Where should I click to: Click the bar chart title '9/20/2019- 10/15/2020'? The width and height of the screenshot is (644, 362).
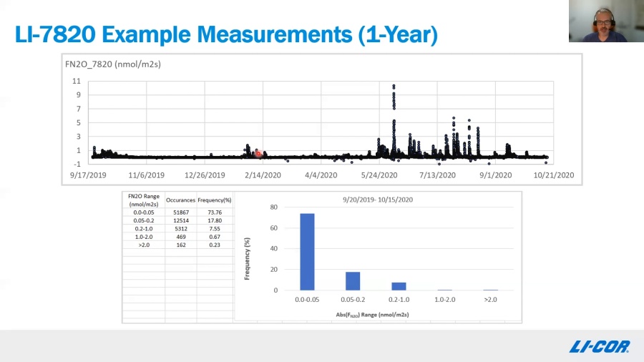click(378, 200)
